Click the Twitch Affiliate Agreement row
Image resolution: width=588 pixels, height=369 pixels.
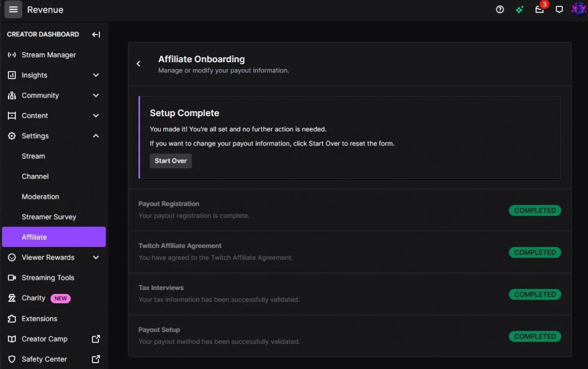(x=350, y=252)
